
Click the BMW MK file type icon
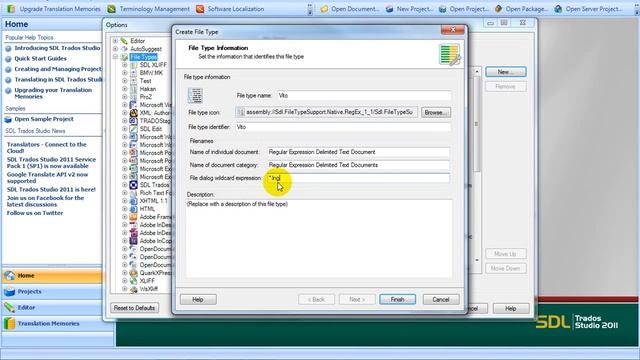pyautogui.click(x=133, y=73)
